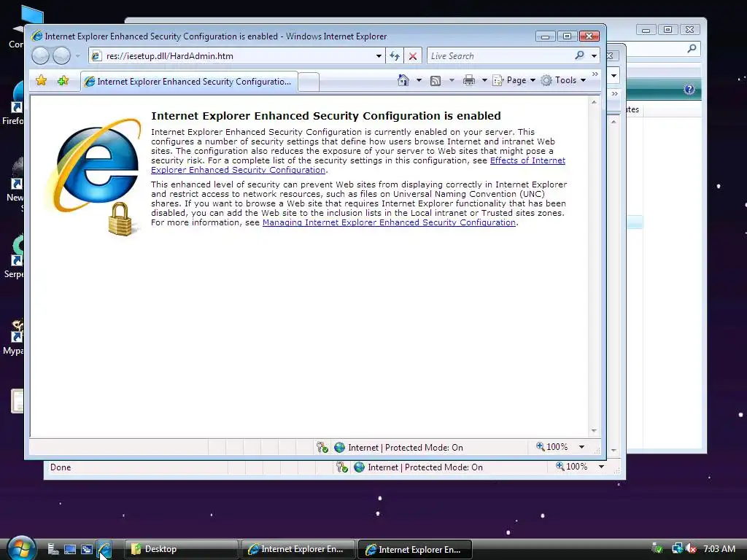Click the page scrollbar down arrow
The image size is (747, 560).
click(594, 431)
